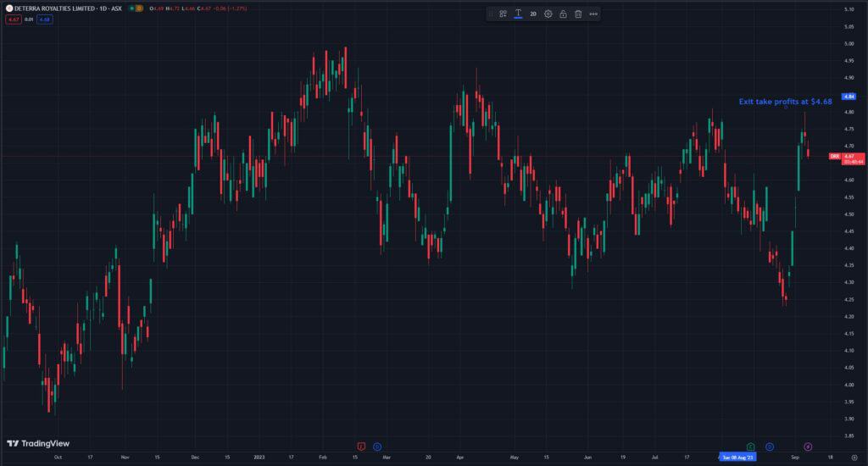Open the three-dots more options menu
Image resolution: width=868 pixels, height=466 pixels.
tap(593, 14)
